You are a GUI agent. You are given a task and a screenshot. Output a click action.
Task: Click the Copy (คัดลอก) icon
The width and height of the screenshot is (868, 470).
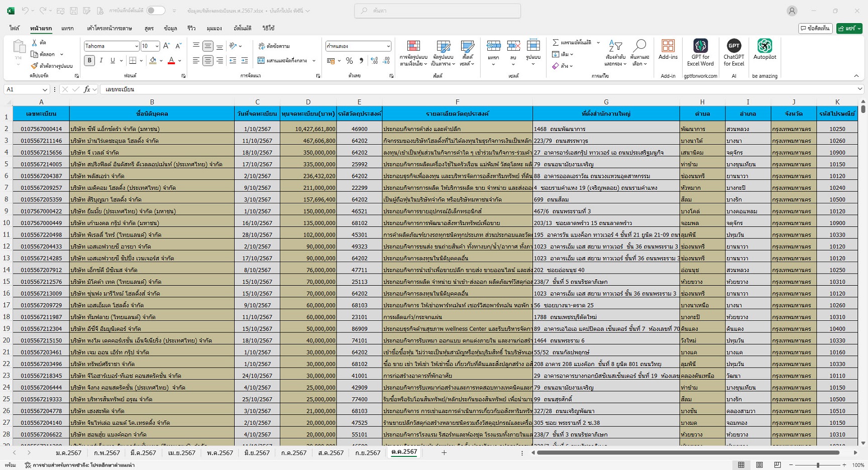pos(35,54)
